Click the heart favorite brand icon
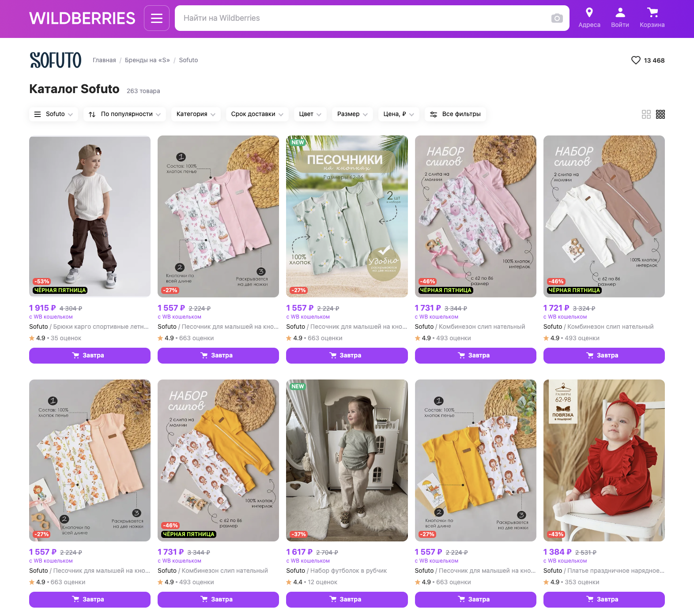 tap(636, 60)
